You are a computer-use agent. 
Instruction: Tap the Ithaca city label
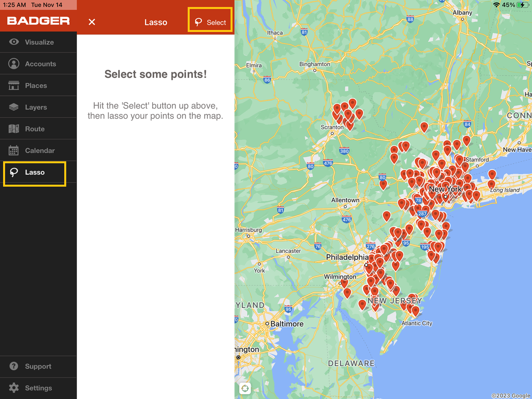coord(275,33)
